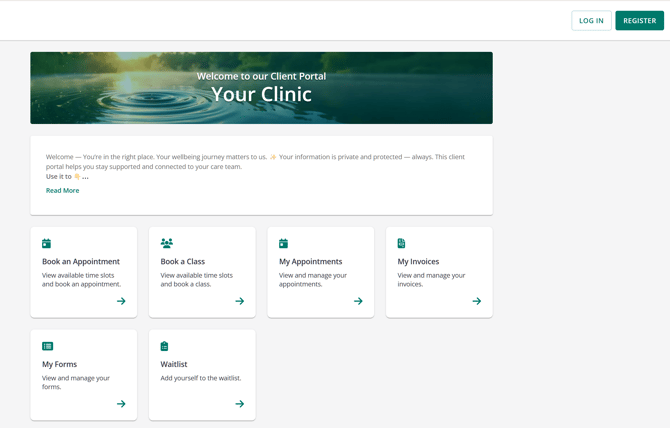Viewport: 670px width, 428px height.
Task: Open the My Invoices title link
Action: [418, 261]
